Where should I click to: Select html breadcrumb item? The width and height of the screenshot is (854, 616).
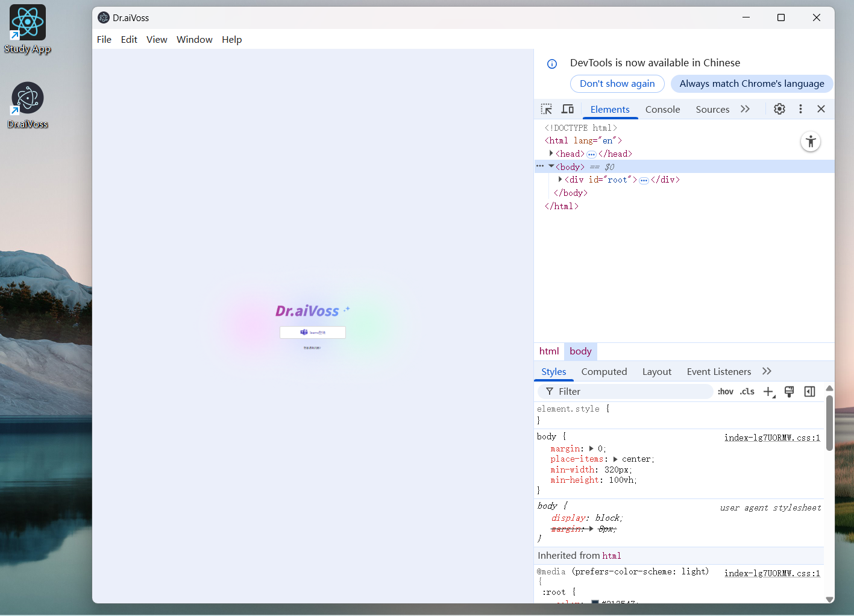tap(549, 351)
